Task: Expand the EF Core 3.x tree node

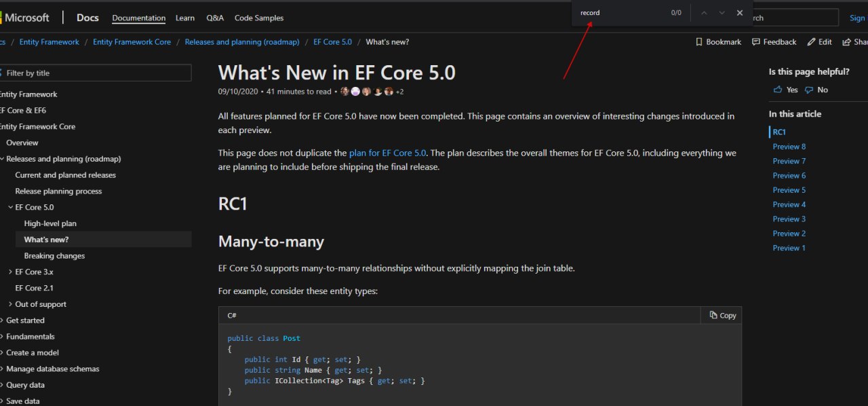Action: tap(10, 272)
